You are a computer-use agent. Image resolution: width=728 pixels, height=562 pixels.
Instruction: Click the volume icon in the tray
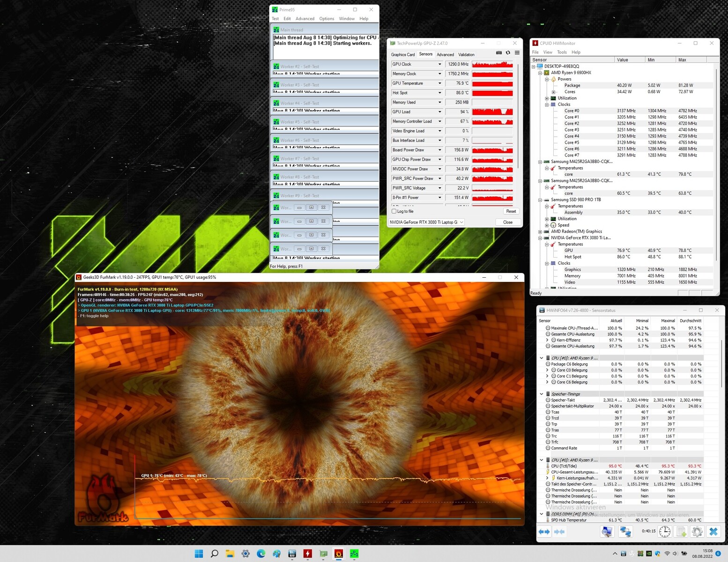675,554
